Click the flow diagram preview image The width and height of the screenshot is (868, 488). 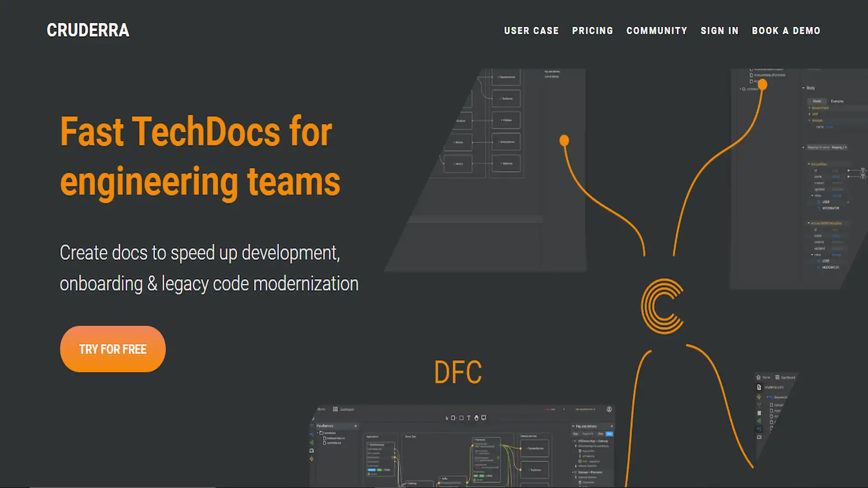click(x=485, y=170)
